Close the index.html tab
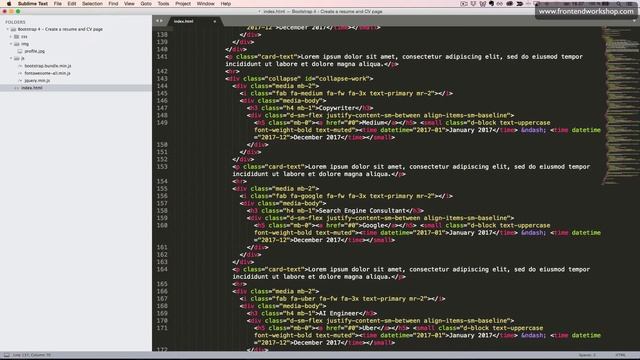640x360 pixels. (215, 21)
